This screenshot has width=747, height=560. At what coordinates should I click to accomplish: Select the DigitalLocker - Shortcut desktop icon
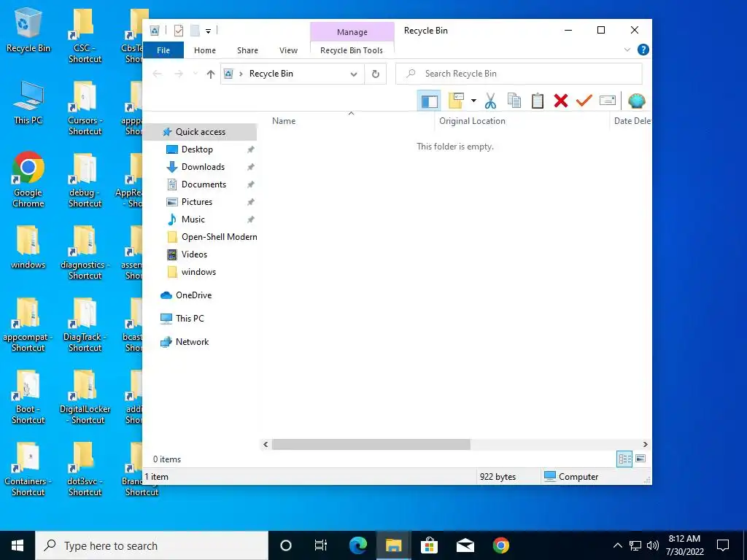(85, 397)
